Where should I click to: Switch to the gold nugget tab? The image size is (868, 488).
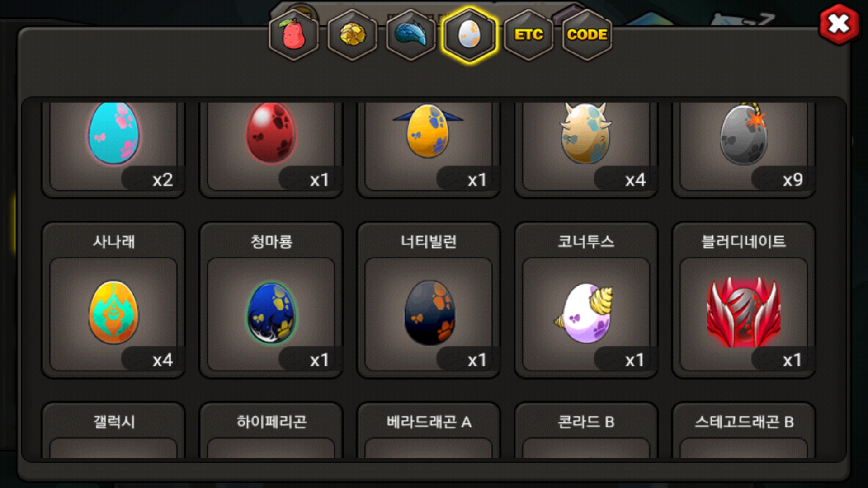coord(353,35)
